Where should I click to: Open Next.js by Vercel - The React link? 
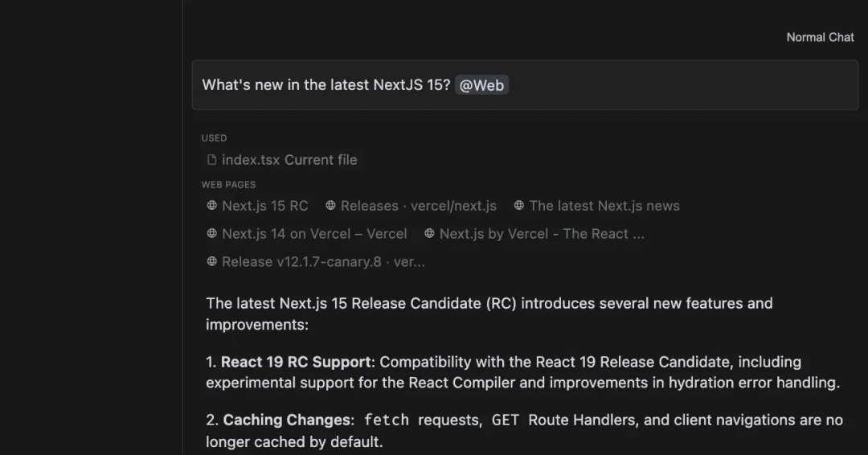point(541,234)
